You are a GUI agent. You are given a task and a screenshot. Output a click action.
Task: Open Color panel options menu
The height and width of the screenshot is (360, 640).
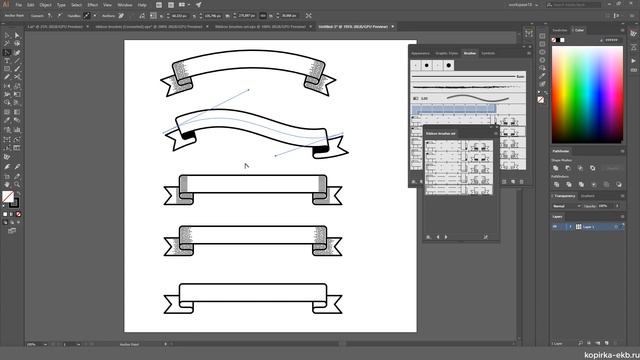click(622, 30)
